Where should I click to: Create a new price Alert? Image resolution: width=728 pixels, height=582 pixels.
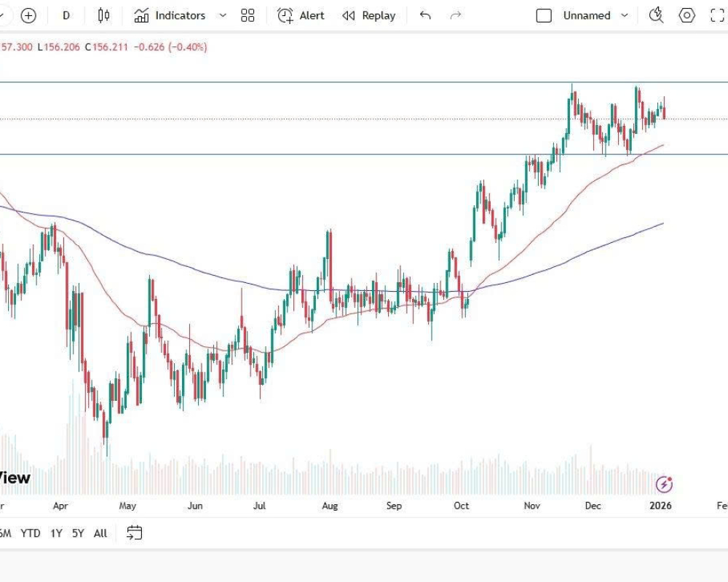pyautogui.click(x=300, y=15)
